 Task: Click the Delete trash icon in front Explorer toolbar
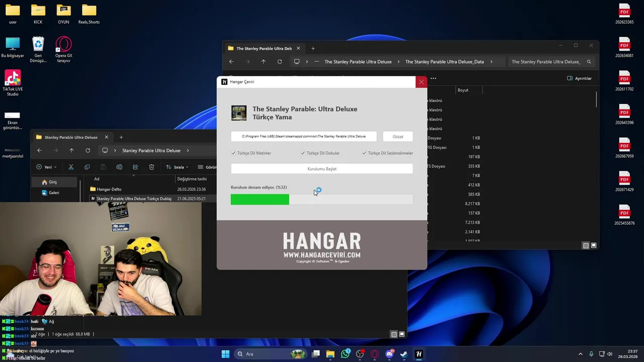[x=151, y=167]
